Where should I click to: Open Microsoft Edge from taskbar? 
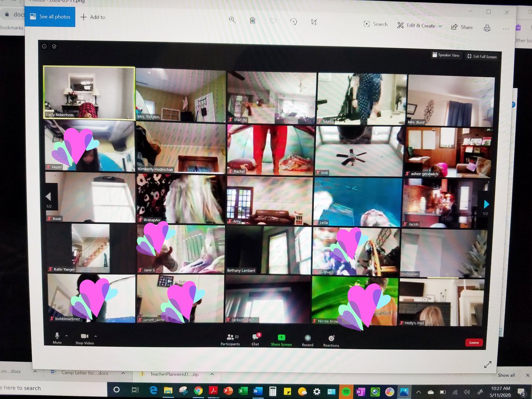click(x=153, y=390)
